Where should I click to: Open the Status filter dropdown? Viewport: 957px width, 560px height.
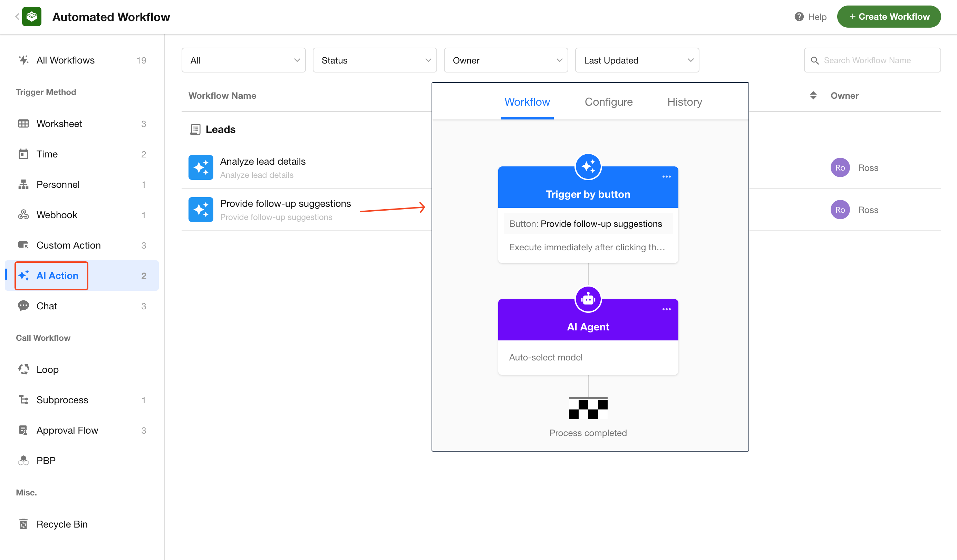click(375, 60)
